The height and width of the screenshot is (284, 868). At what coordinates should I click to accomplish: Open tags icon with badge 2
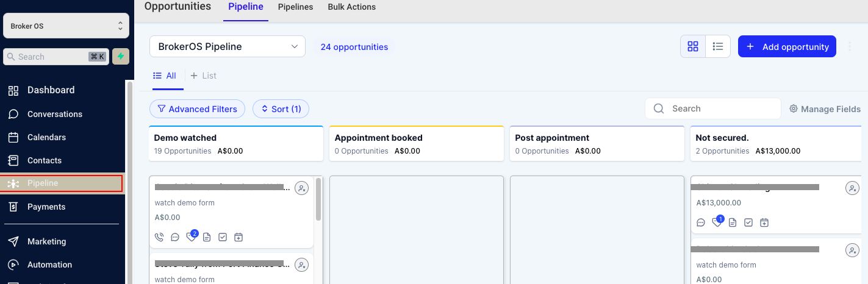click(x=192, y=236)
